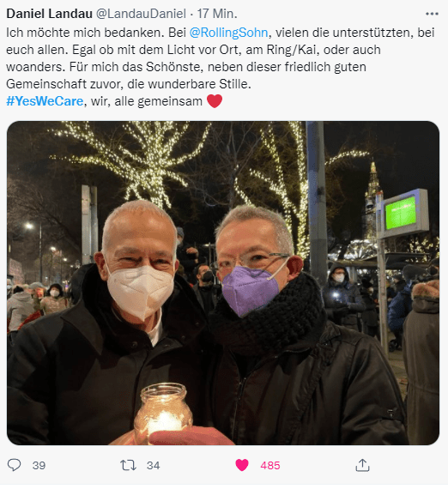Click the red heart emoji in tweet text
The image size is (448, 489).
[215, 101]
